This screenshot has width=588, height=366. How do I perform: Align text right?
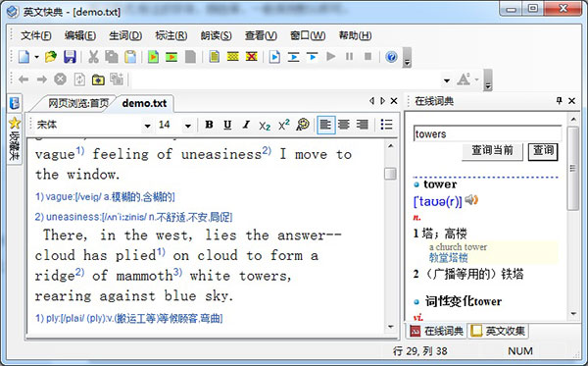[362, 125]
